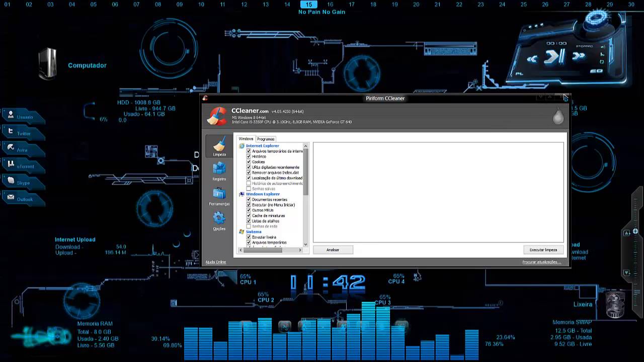Open the Lixeira recycle bin icon
The width and height of the screenshot is (644, 362).
coord(614,304)
